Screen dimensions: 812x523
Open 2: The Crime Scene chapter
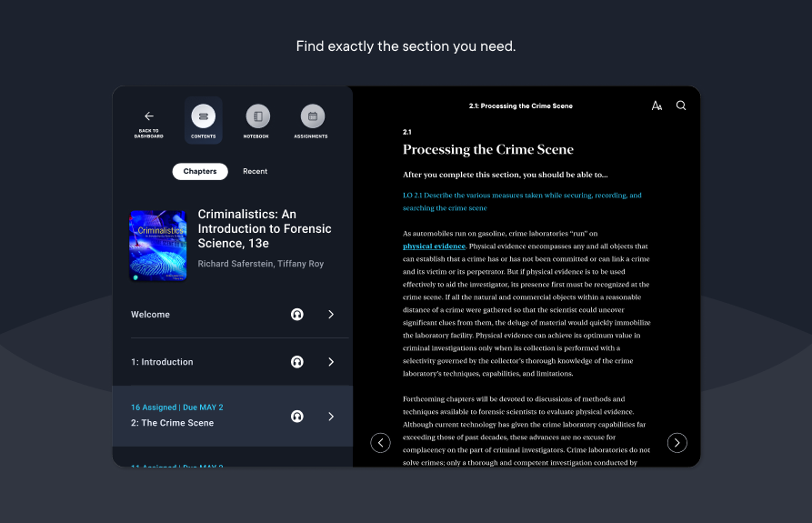coord(233,417)
